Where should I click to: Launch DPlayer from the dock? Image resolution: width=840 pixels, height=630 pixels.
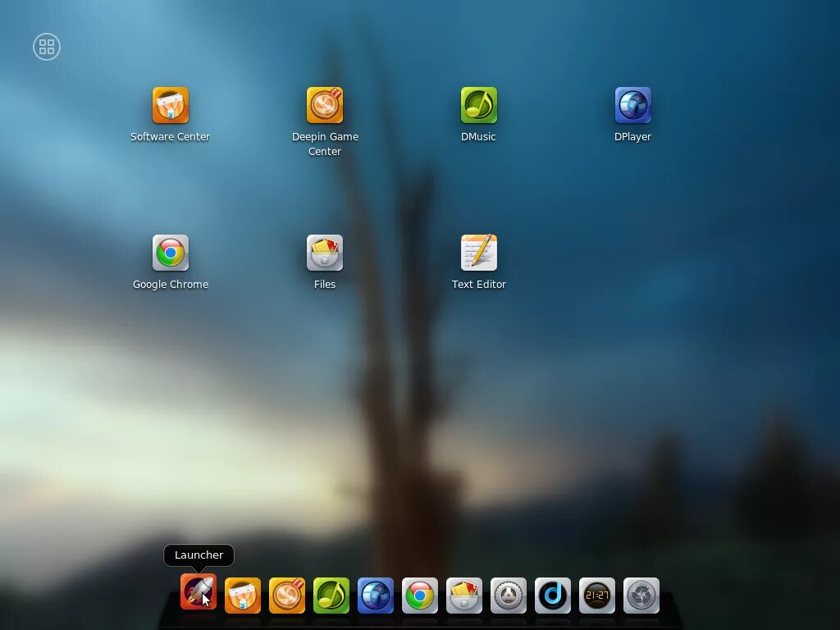pyautogui.click(x=376, y=596)
